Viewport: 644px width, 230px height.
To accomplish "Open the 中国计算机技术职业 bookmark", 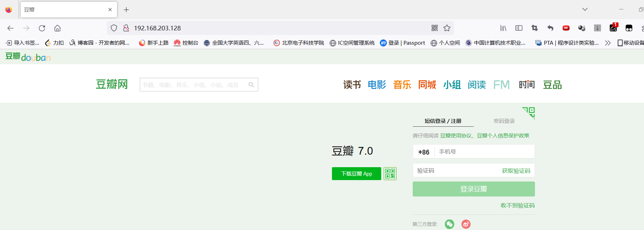I will tap(495, 43).
